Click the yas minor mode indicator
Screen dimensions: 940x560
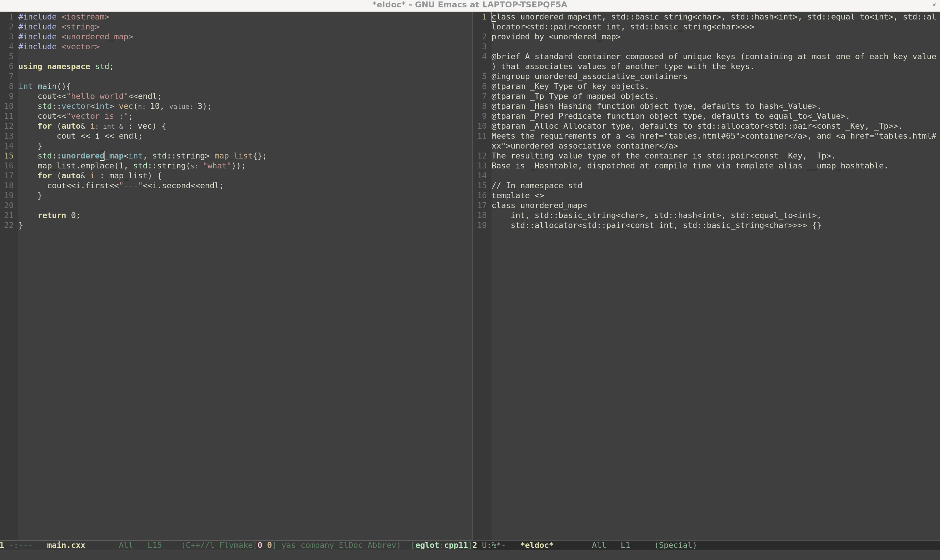click(288, 545)
